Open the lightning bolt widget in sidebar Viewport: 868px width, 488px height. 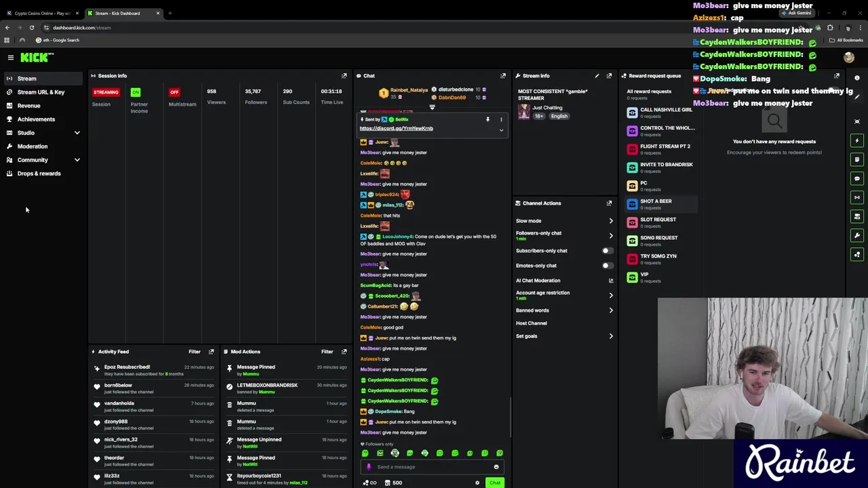point(857,140)
